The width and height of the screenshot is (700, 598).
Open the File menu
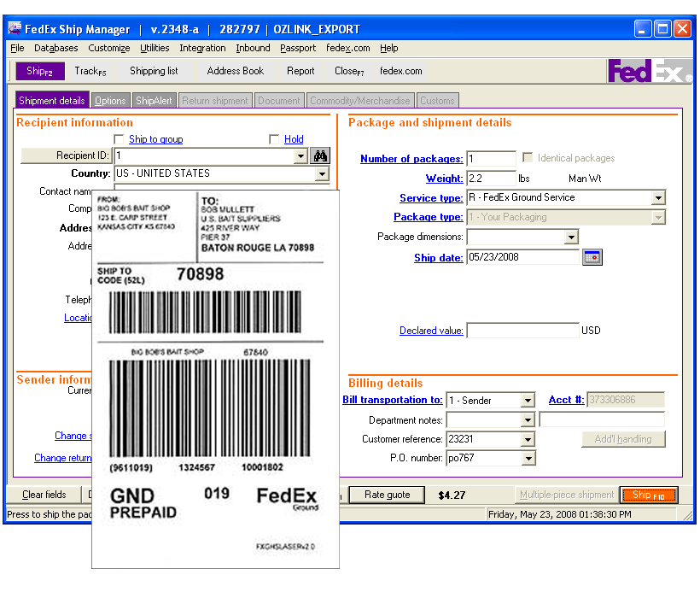(x=17, y=48)
